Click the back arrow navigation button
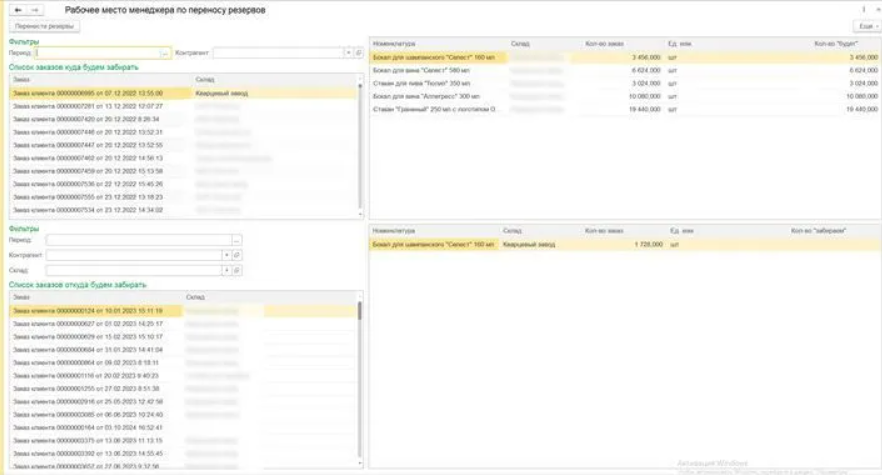 pos(18,10)
